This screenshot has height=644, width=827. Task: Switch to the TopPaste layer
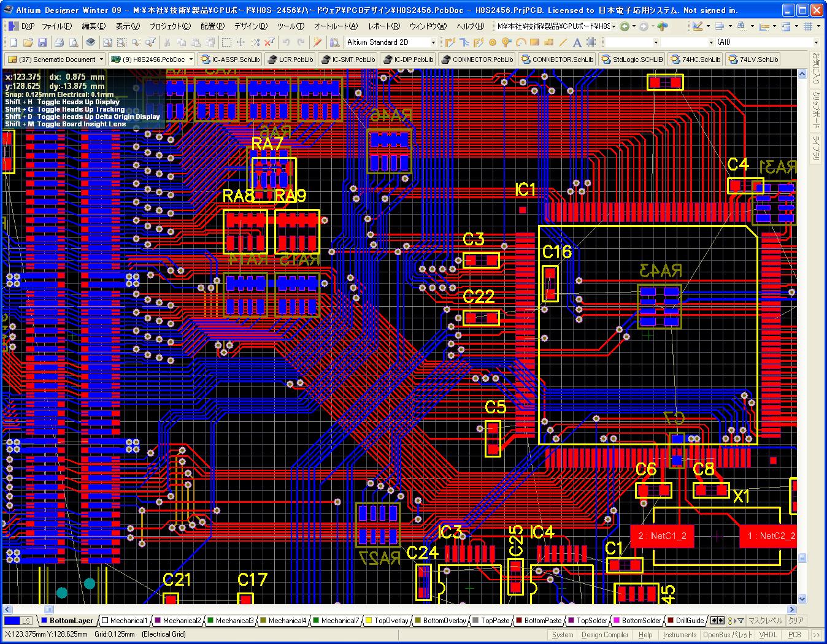[x=491, y=621]
